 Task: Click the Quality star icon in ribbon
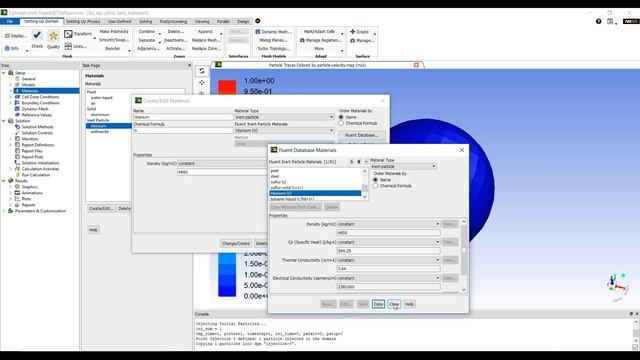point(53,36)
